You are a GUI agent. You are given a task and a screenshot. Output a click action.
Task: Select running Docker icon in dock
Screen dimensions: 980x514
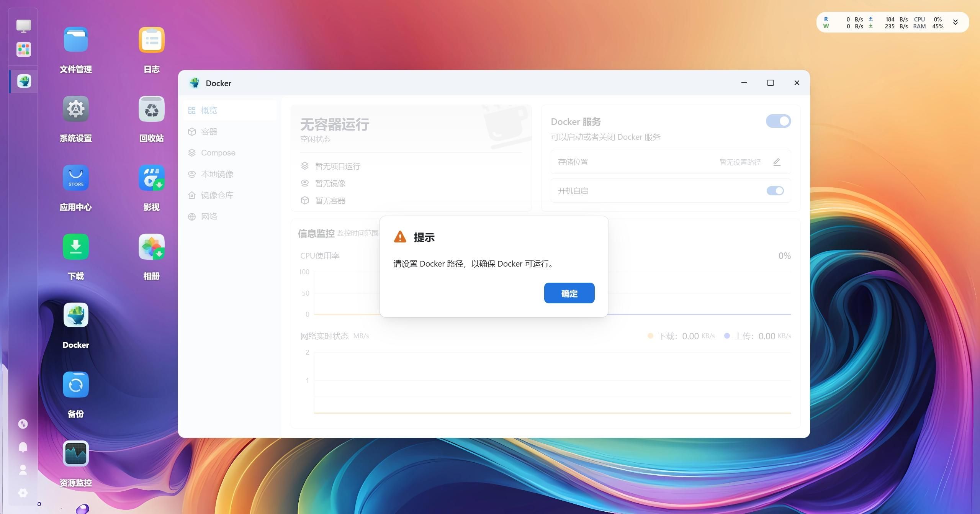click(x=24, y=81)
